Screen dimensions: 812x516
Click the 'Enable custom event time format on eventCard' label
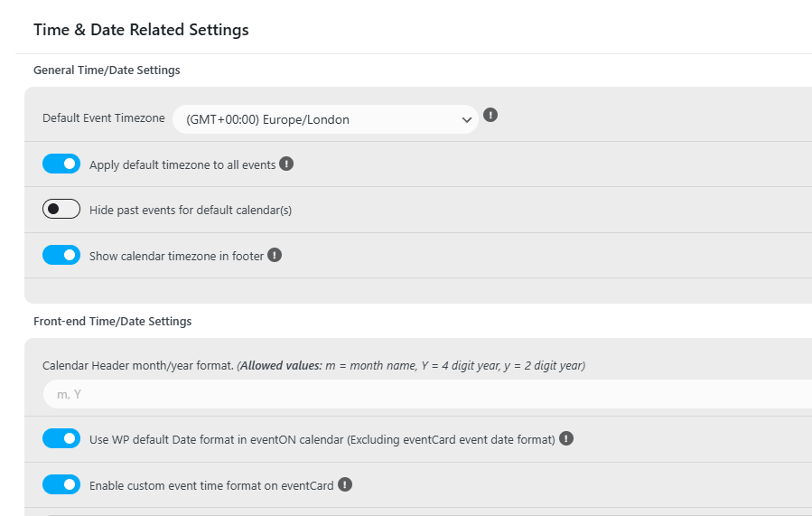[211, 485]
